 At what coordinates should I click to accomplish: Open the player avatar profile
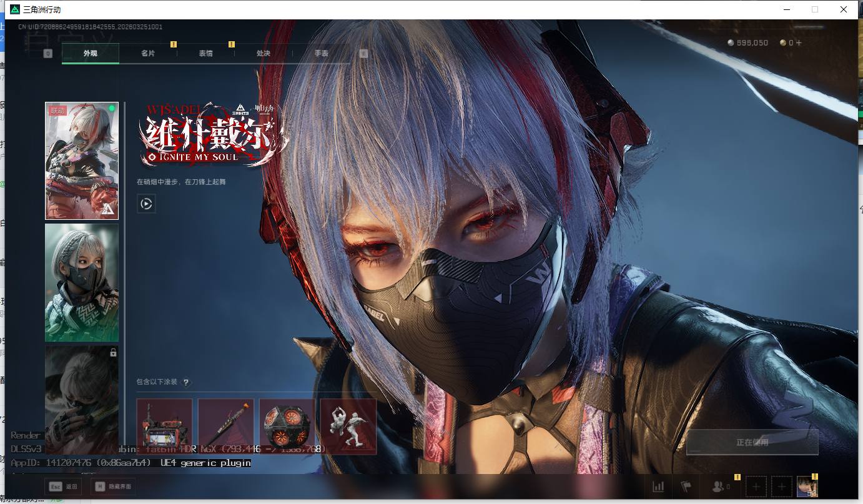pos(807,487)
